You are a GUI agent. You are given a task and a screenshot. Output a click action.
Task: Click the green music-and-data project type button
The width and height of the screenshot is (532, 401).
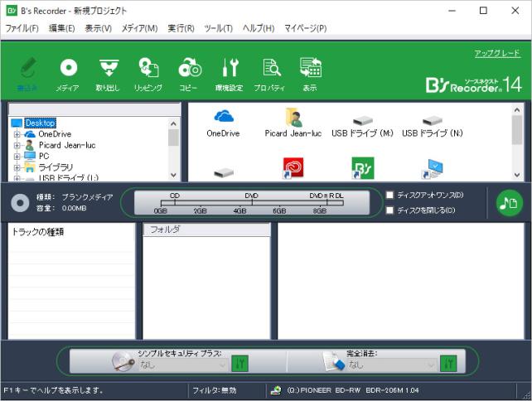pos(509,203)
